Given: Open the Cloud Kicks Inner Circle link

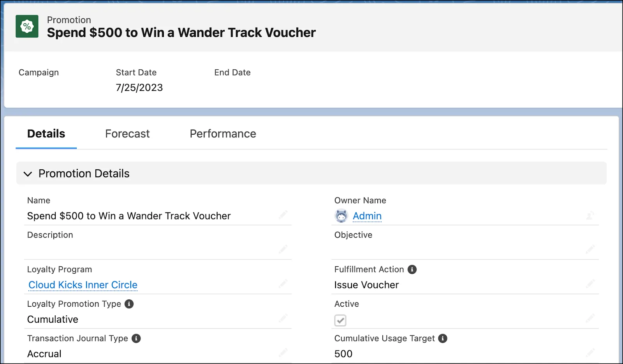Looking at the screenshot, I should coord(83,285).
